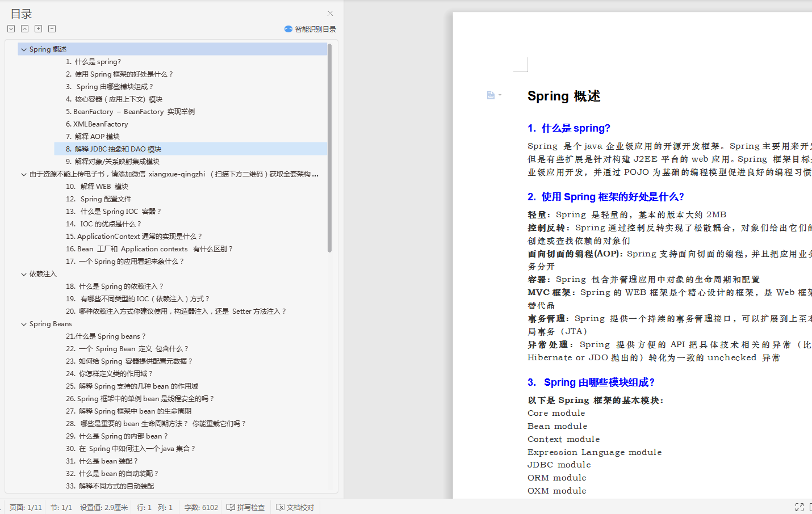The width and height of the screenshot is (812, 514).
Task: Go to 21. 什么是 Spring beans entry
Action: tap(106, 336)
